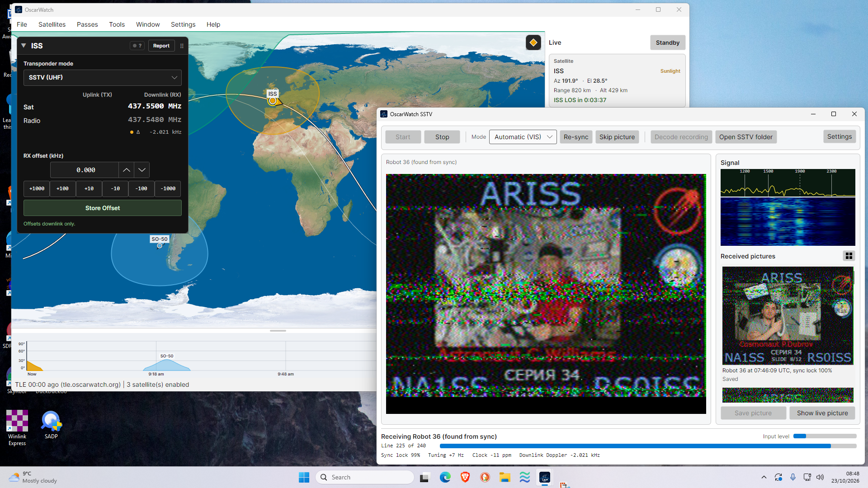The width and height of the screenshot is (868, 488).
Task: Open the OscarWatch taskbar icon
Action: [545, 477]
